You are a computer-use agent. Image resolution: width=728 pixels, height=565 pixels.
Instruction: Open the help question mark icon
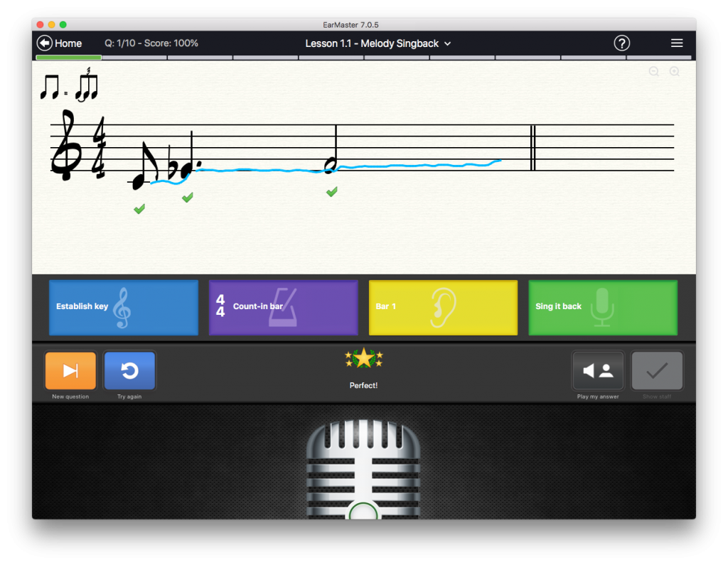coord(621,43)
